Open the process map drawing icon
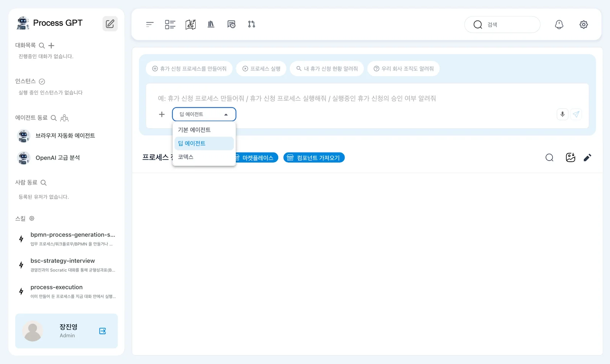 coord(191,24)
